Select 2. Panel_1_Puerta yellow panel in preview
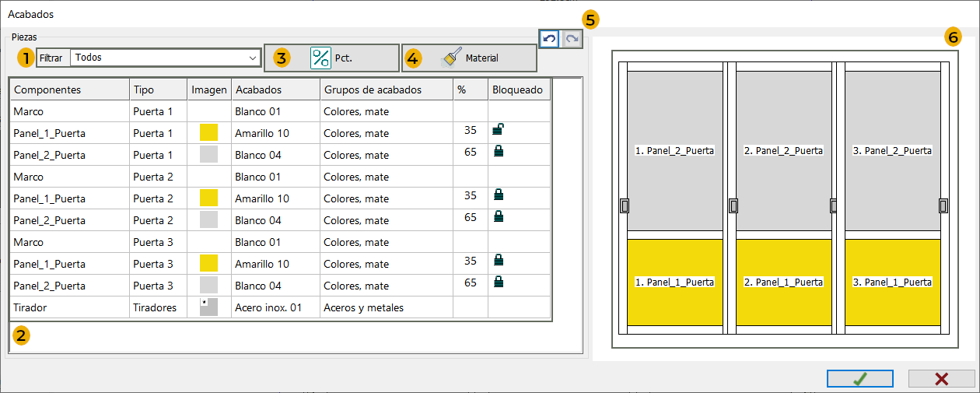This screenshot has width=980, height=393. (783, 282)
